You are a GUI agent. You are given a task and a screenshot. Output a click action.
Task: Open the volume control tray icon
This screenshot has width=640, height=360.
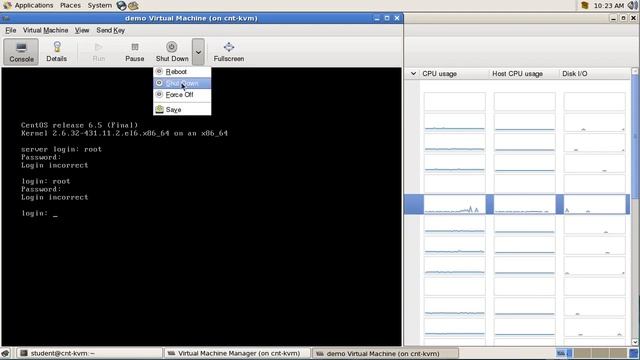pyautogui.click(x=633, y=5)
